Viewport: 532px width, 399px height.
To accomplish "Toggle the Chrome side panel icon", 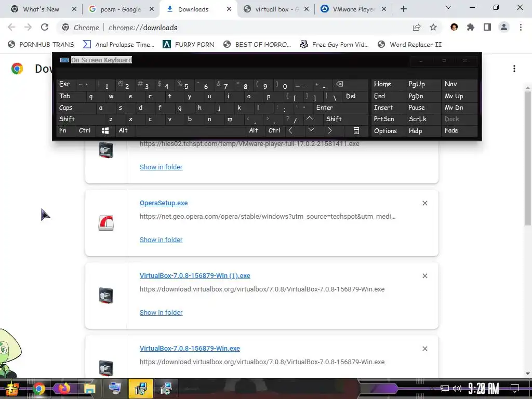I will coord(487,27).
